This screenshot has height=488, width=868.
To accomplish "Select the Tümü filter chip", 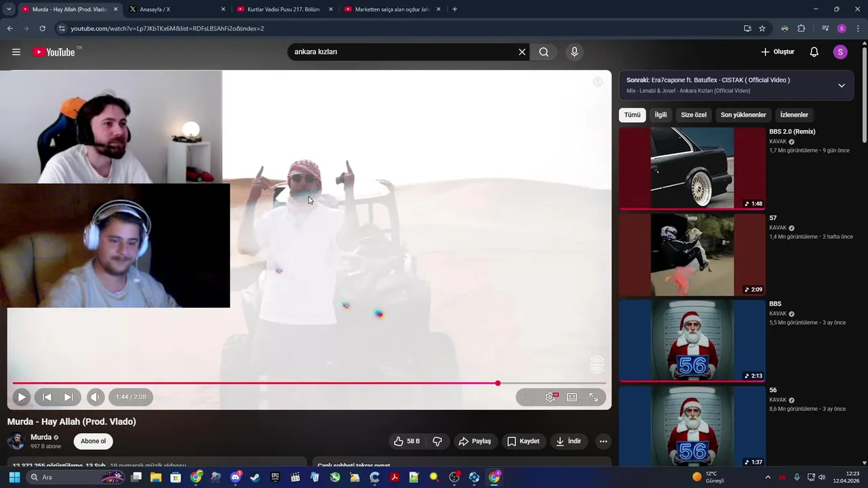I will pos(632,115).
